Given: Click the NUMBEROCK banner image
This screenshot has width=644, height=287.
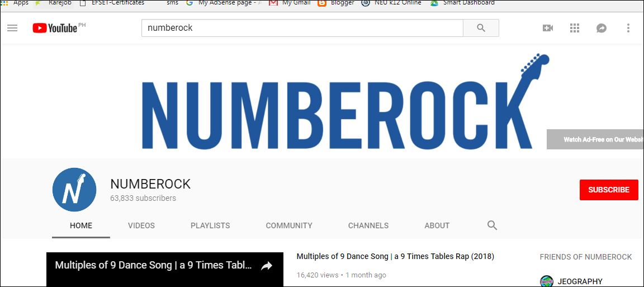Looking at the screenshot, I should 322,101.
